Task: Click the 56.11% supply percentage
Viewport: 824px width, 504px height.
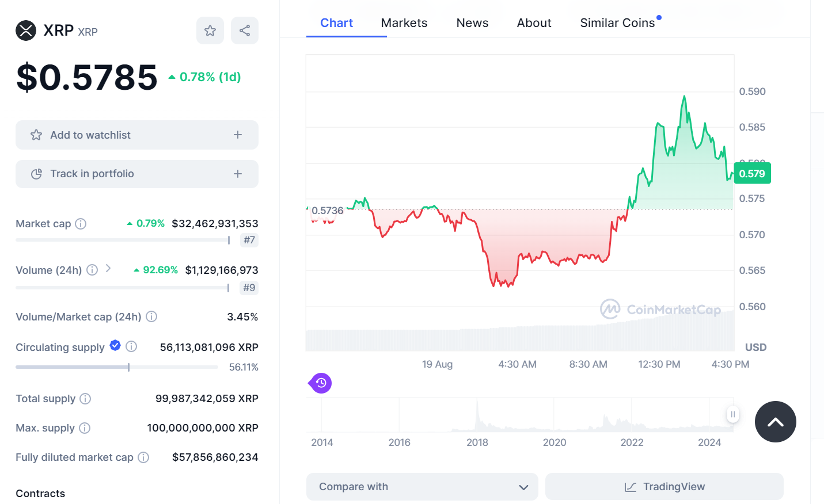Action: (x=244, y=367)
